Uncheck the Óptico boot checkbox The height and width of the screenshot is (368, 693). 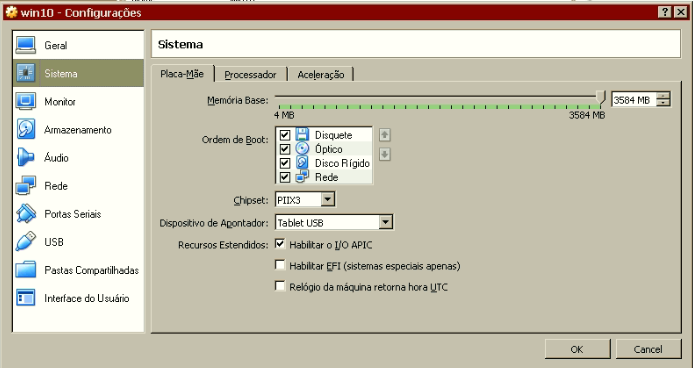pyautogui.click(x=285, y=149)
